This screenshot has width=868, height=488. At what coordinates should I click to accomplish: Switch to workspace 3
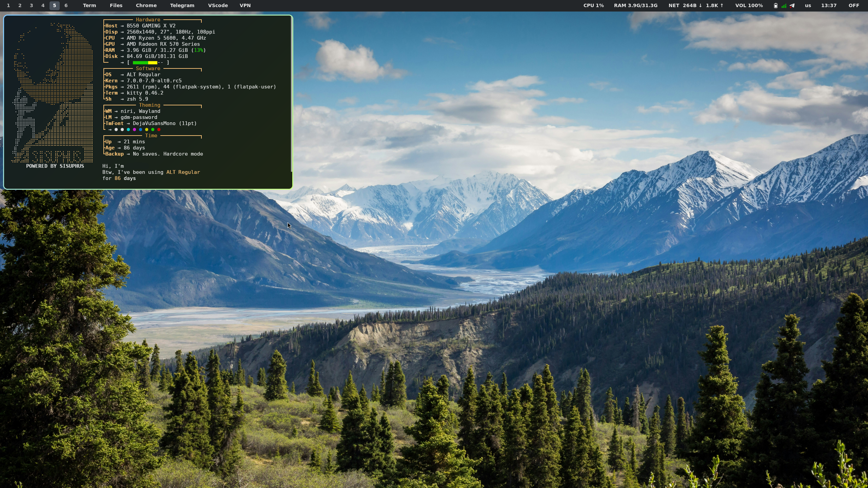(x=32, y=5)
